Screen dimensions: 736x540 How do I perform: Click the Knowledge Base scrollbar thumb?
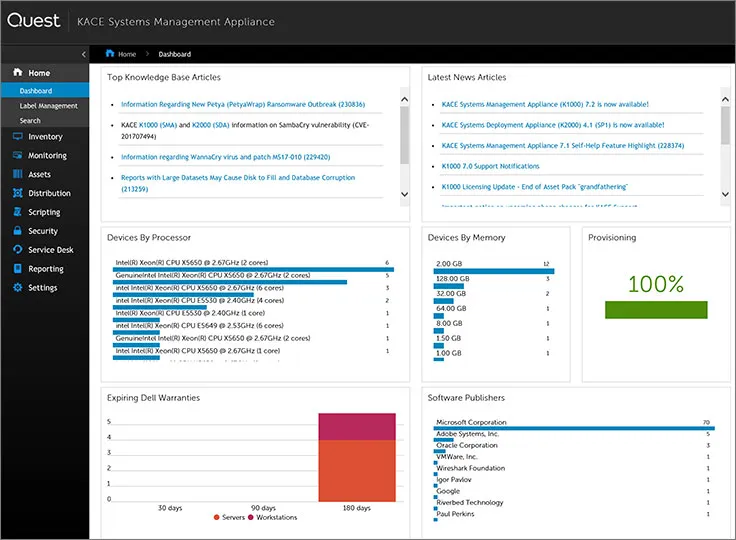coord(404,135)
